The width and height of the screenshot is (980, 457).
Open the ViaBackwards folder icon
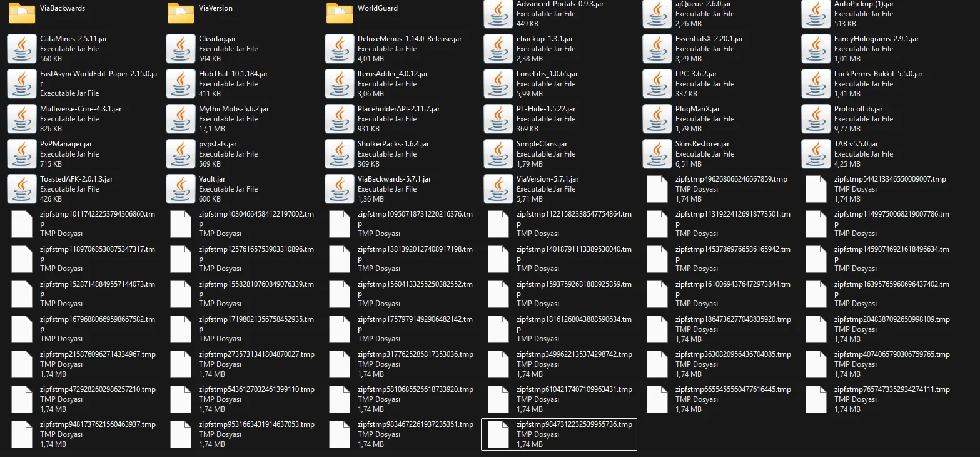point(22,13)
